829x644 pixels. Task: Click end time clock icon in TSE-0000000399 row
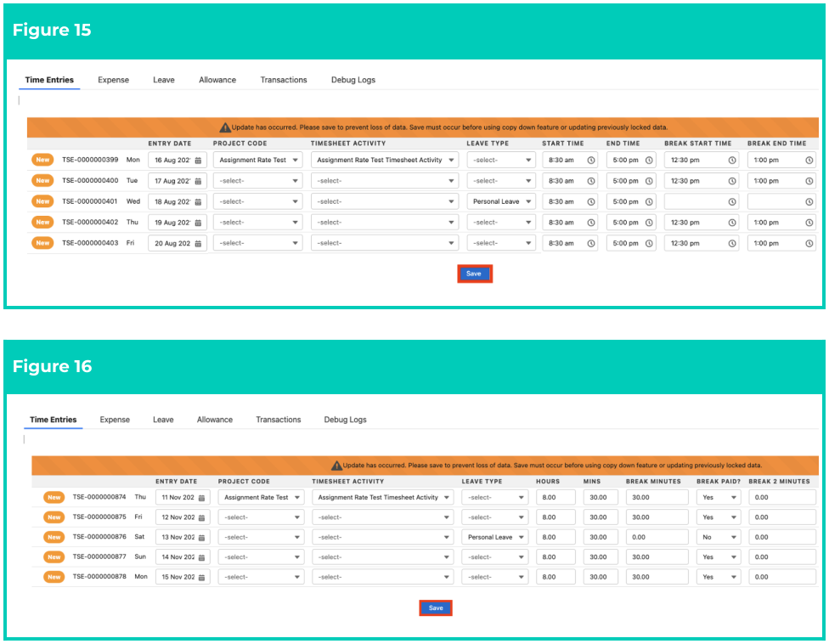pyautogui.click(x=649, y=161)
